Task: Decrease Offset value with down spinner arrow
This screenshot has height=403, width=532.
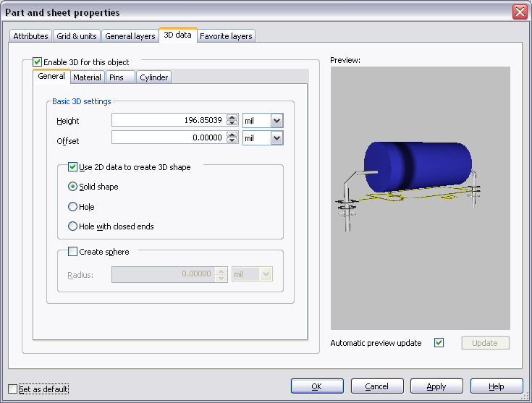Action: click(x=232, y=140)
